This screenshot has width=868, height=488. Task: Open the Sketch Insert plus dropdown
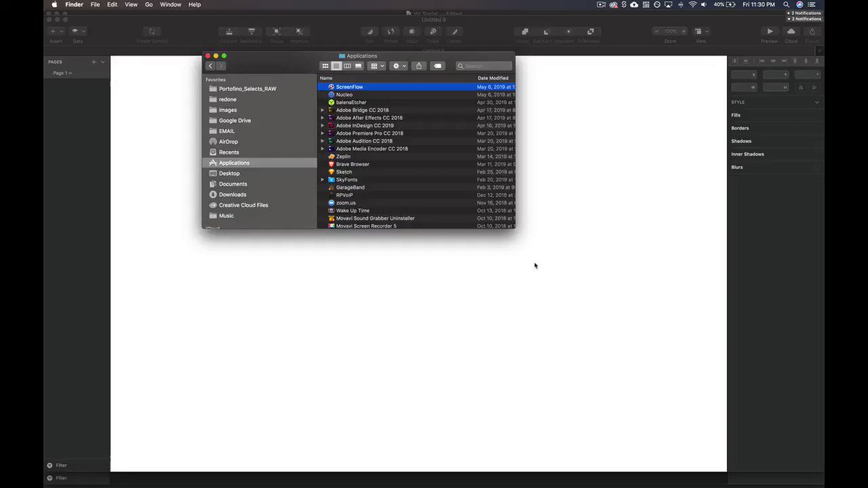point(56,32)
